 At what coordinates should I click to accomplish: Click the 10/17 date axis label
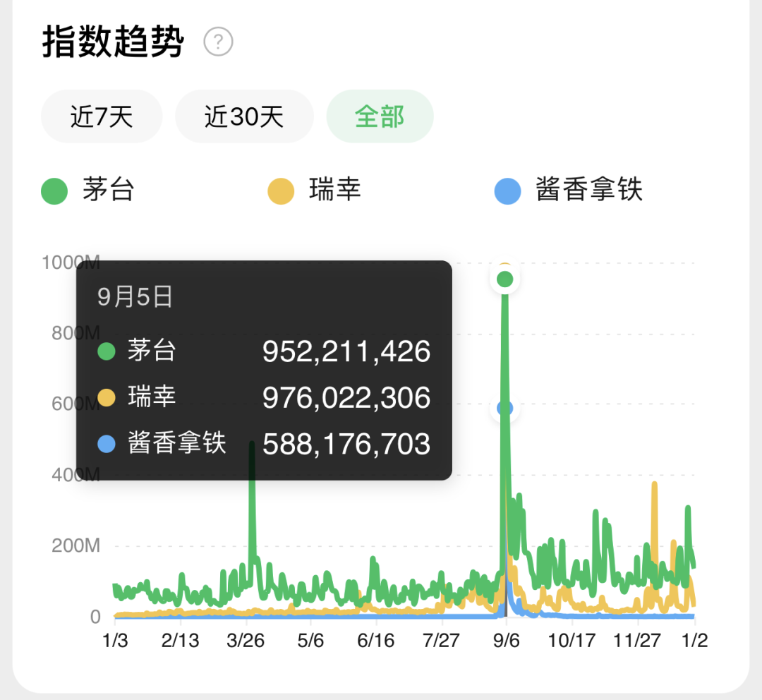tap(571, 641)
